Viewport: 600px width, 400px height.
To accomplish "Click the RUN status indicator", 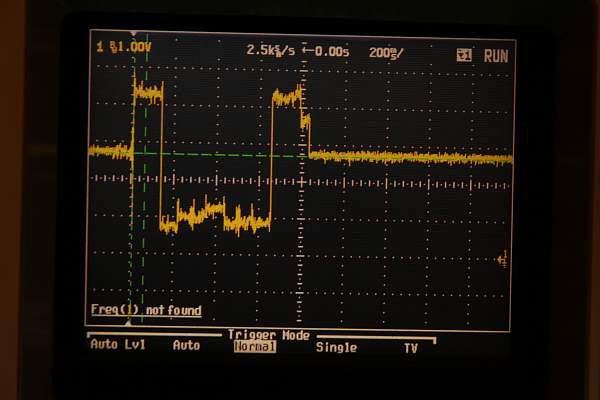I will point(496,56).
